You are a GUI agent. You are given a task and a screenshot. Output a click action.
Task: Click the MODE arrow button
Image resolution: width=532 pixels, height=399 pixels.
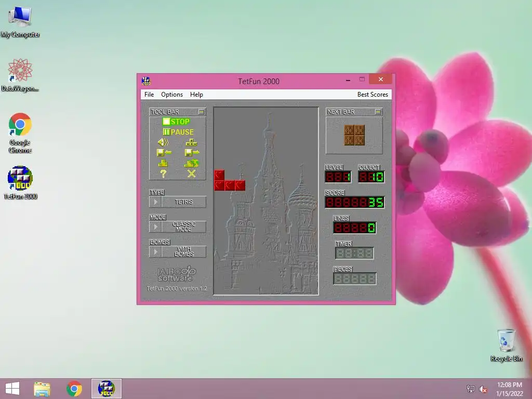(x=155, y=227)
